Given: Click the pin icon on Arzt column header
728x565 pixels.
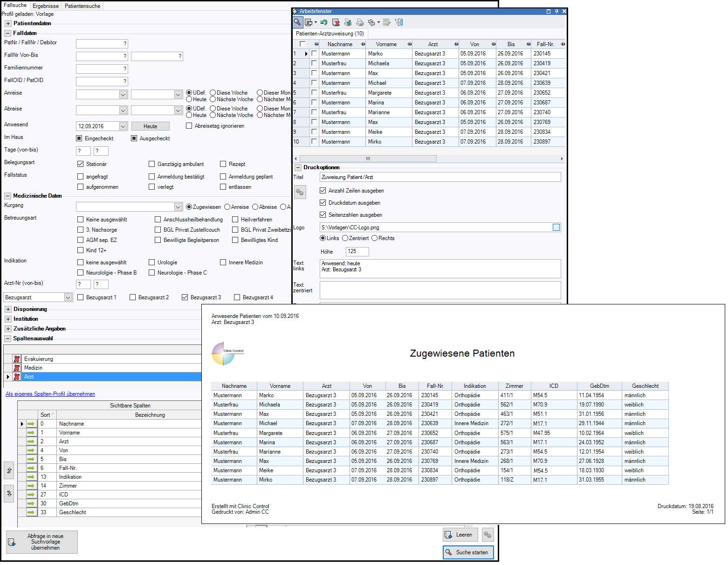Looking at the screenshot, I should (456, 44).
